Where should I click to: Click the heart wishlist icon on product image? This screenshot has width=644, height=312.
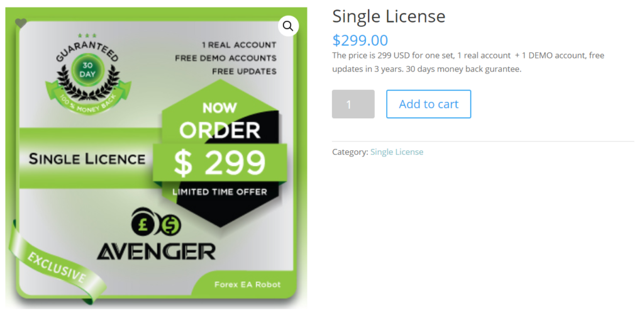(21, 23)
